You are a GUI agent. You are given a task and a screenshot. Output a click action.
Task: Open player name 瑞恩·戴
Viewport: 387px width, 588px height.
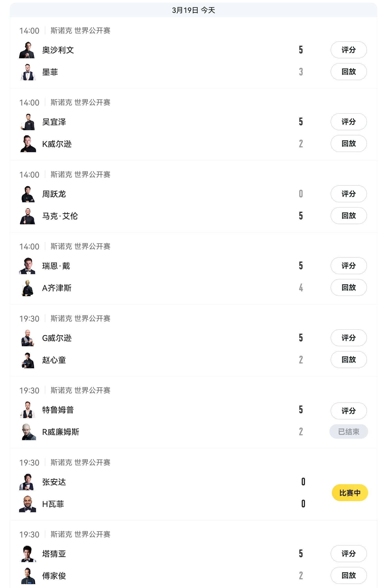(x=56, y=266)
